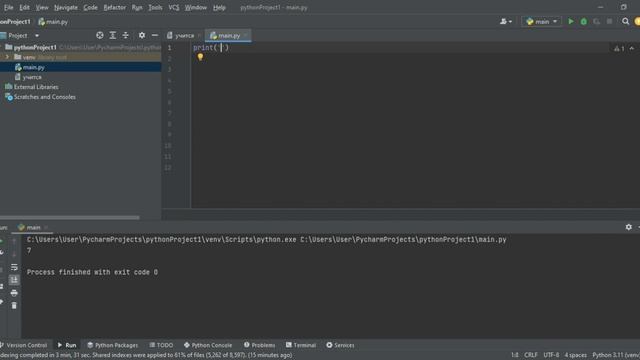Open the Window menu
Screen dimensions: 640x360
(x=196, y=7)
